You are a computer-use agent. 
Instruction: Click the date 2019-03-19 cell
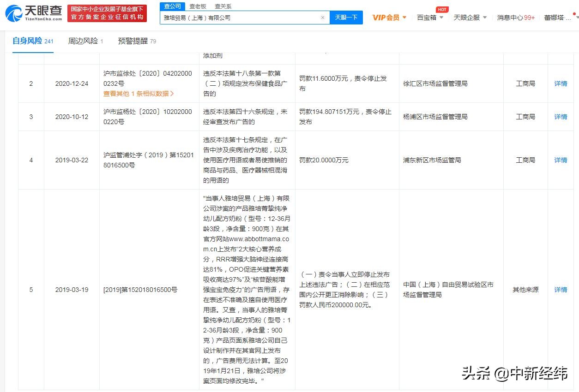tap(72, 290)
